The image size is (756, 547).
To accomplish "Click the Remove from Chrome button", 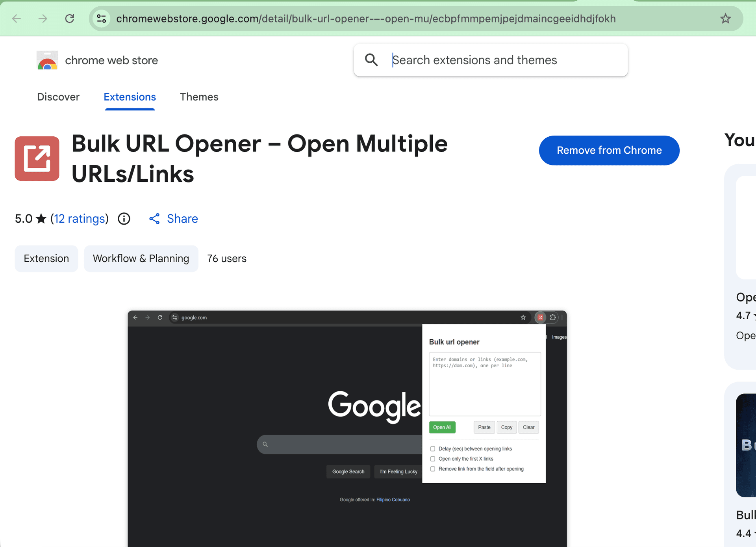I will click(x=609, y=150).
